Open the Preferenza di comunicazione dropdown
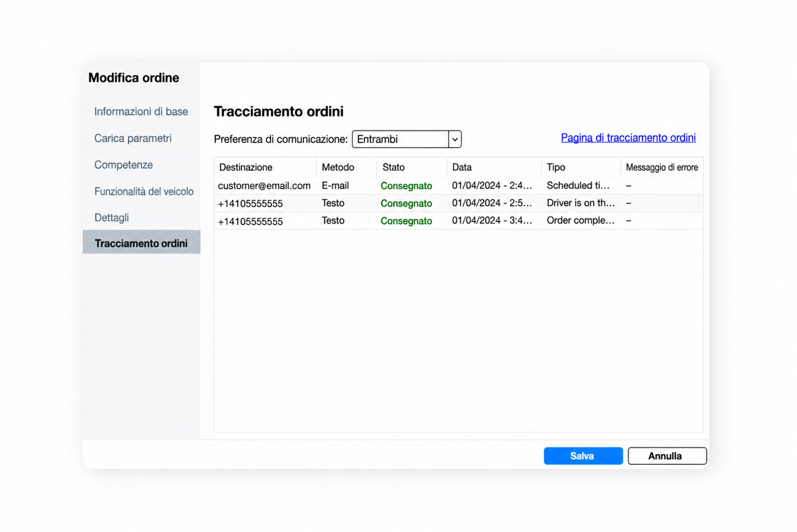Screen dimensions: 797x532 pos(406,139)
